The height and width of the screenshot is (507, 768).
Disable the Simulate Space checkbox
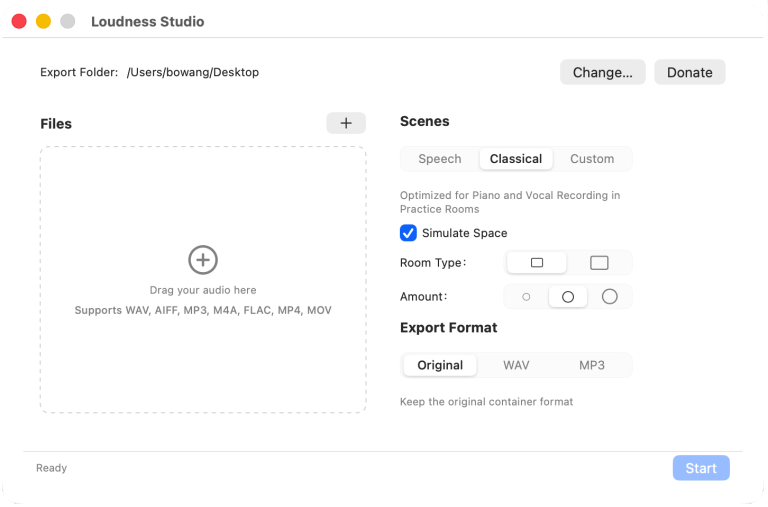[408, 233]
